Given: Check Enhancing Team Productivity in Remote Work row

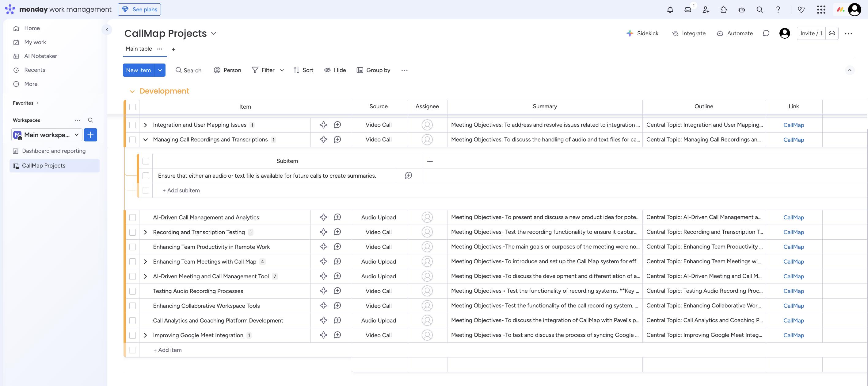Looking at the screenshot, I should tap(132, 247).
